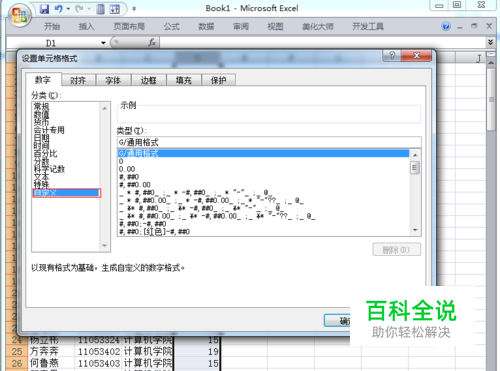Click the sort icon in quick access toolbar
The height and width of the screenshot is (371, 500).
pyautogui.click(x=115, y=9)
